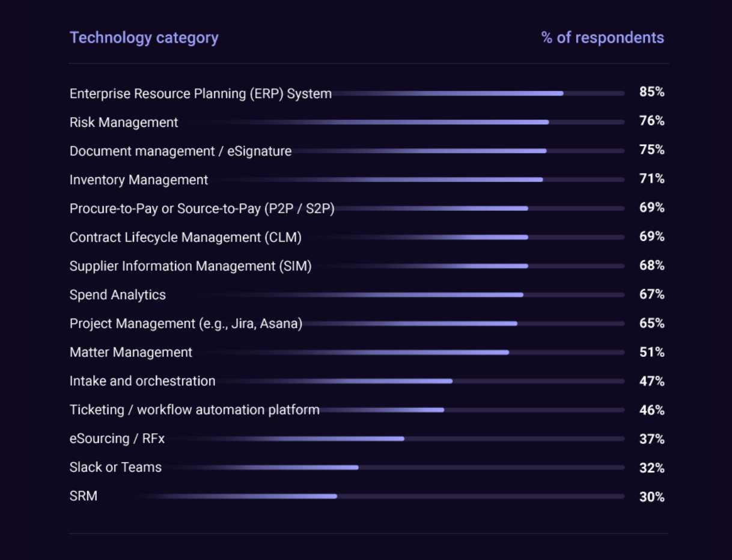The width and height of the screenshot is (732, 560).
Task: Click the Inventory Management bar
Action: tap(418, 180)
